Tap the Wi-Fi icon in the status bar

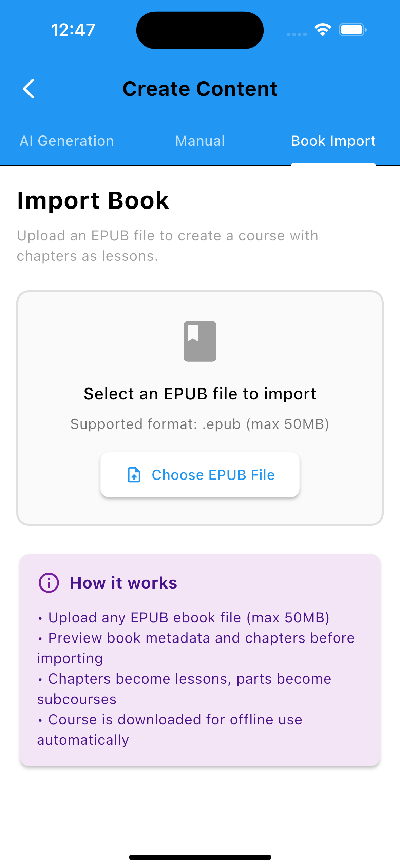323,30
